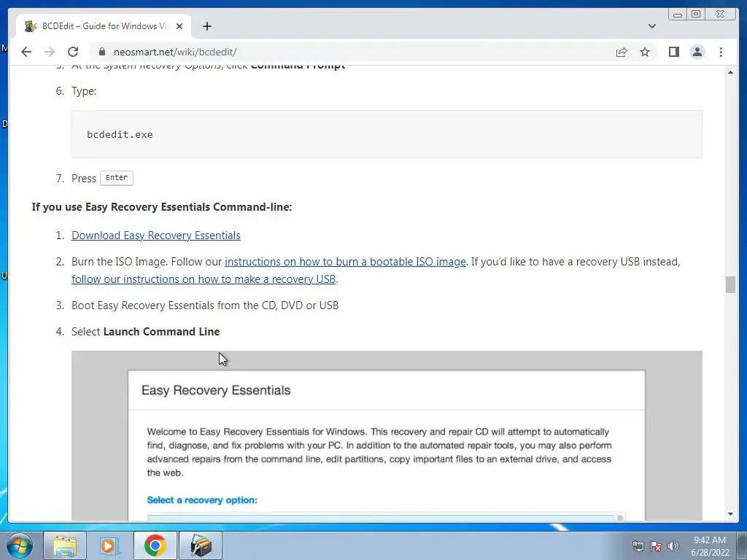
Task: Select the BCDEdit – Guide for Windows tab
Action: point(104,26)
